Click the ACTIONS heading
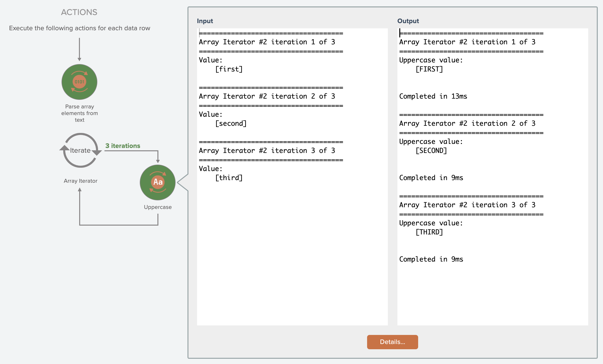The image size is (603, 364). click(79, 12)
